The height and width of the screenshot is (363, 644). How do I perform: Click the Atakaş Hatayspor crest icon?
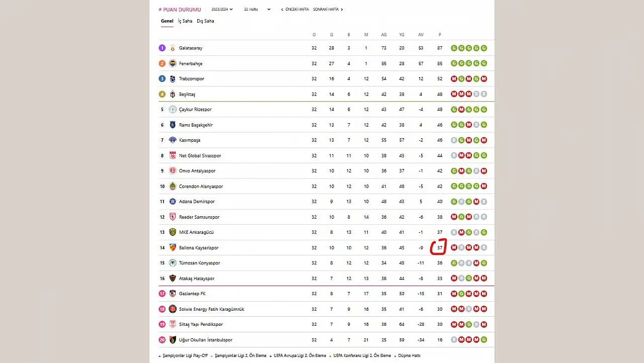[173, 279]
